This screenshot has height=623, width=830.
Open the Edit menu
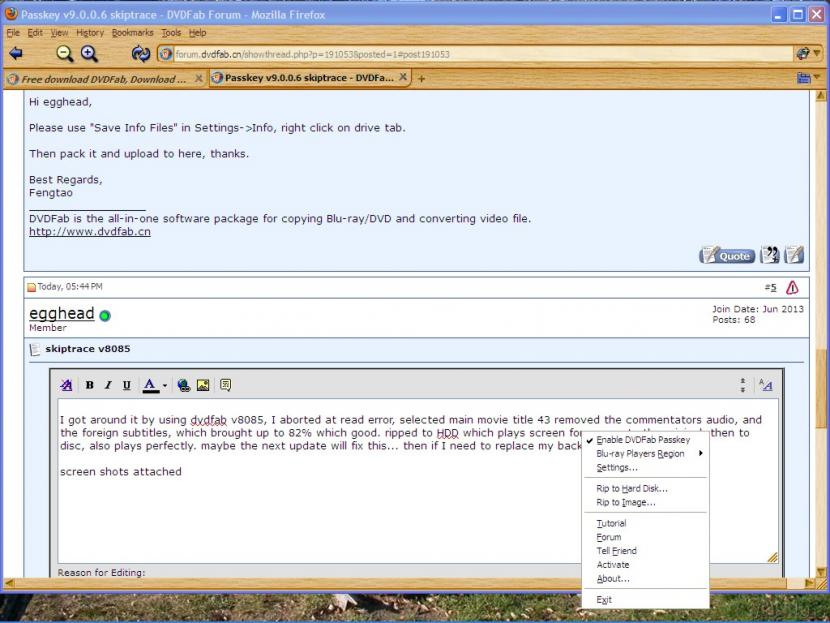pos(35,33)
